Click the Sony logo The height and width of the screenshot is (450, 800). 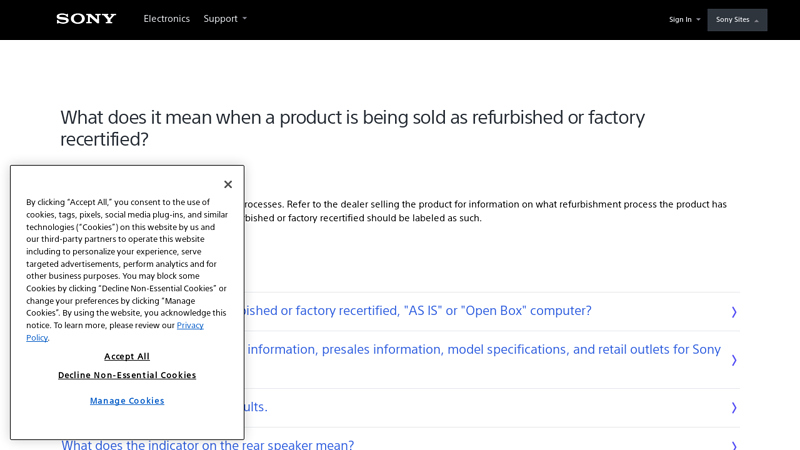pyautogui.click(x=86, y=19)
